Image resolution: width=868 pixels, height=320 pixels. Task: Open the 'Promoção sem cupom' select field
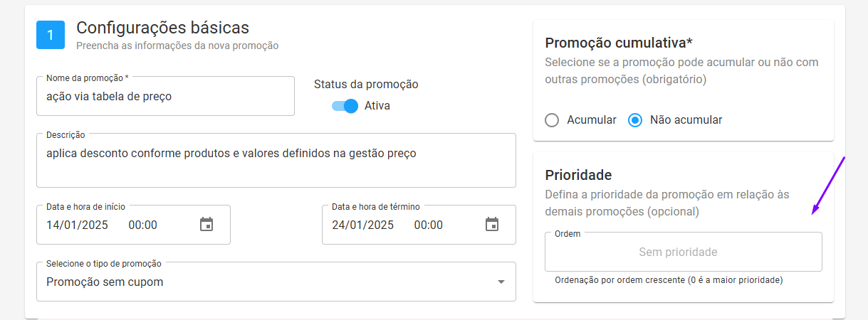click(276, 282)
